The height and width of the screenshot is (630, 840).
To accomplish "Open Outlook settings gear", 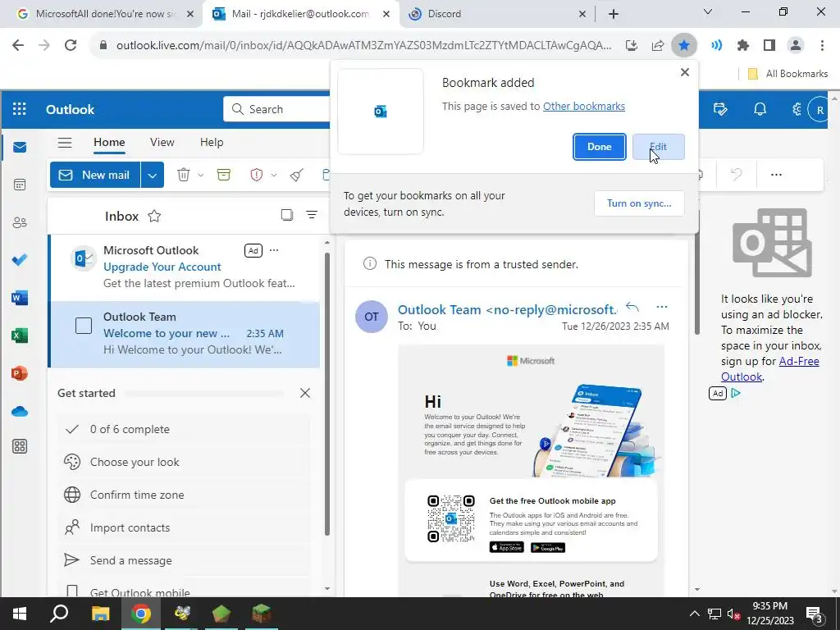I will [x=797, y=109].
